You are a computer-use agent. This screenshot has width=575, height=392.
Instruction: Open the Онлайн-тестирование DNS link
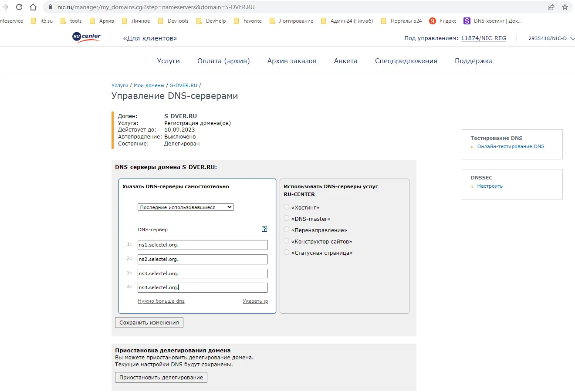511,146
